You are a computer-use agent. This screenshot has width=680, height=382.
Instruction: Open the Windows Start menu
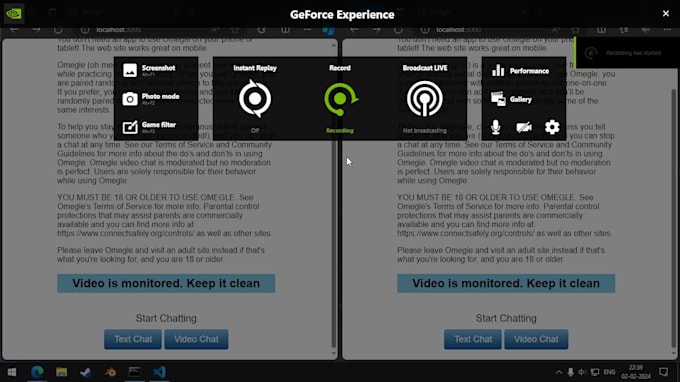tap(12, 372)
